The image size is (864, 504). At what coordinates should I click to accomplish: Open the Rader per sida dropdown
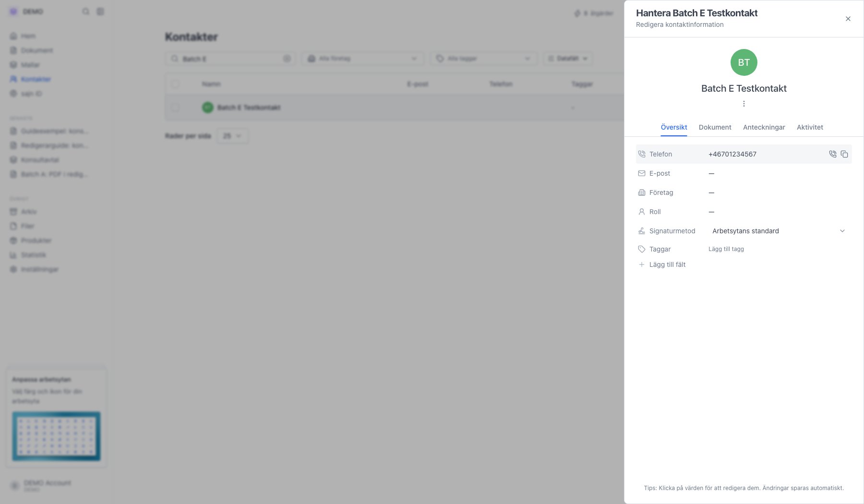pos(232,136)
